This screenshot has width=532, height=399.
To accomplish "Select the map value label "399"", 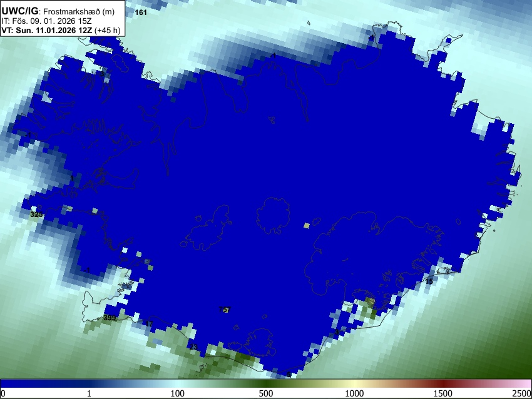I will pyautogui.click(x=110, y=318).
